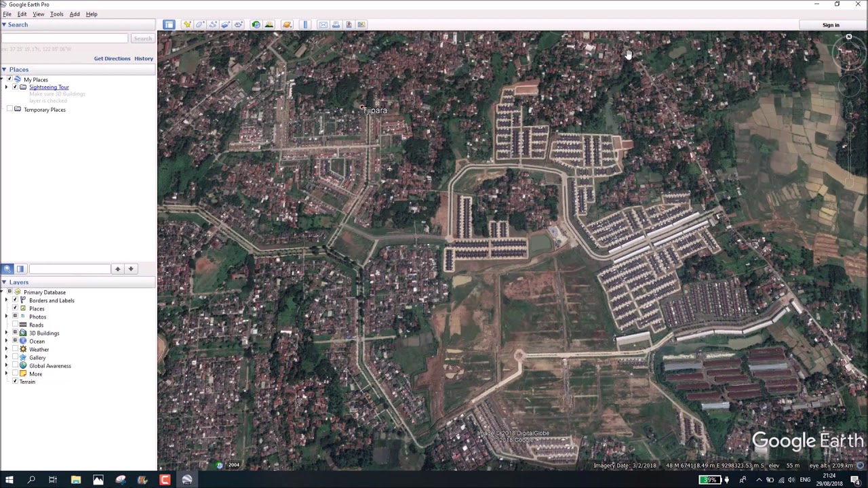Viewport: 868px width, 488px height.
Task: Move selected place up with arrow
Action: (117, 269)
